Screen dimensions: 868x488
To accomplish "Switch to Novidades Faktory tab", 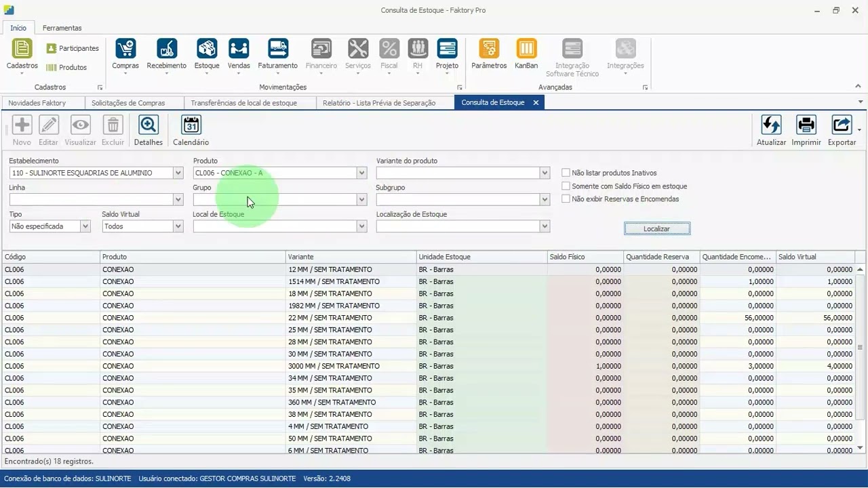I will click(37, 102).
